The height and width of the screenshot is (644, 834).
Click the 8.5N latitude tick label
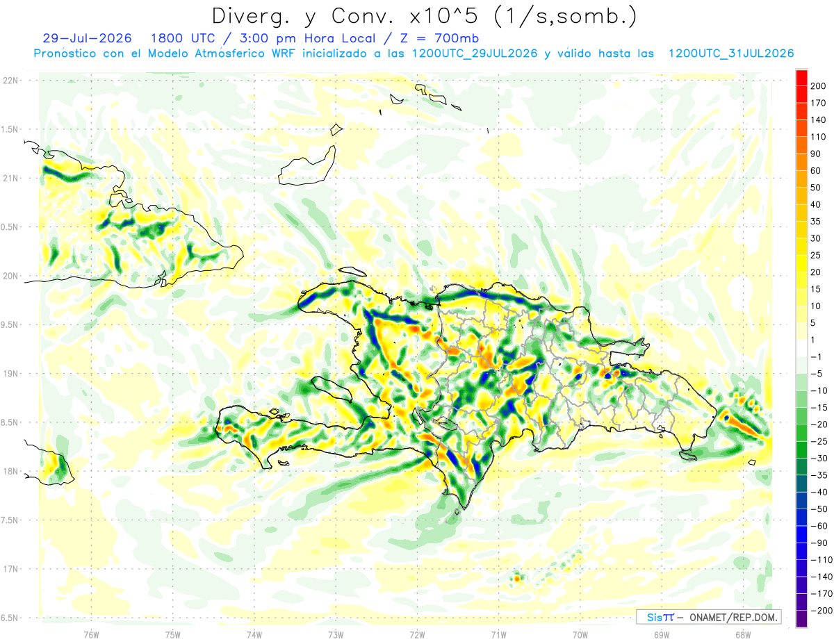tap(10, 422)
